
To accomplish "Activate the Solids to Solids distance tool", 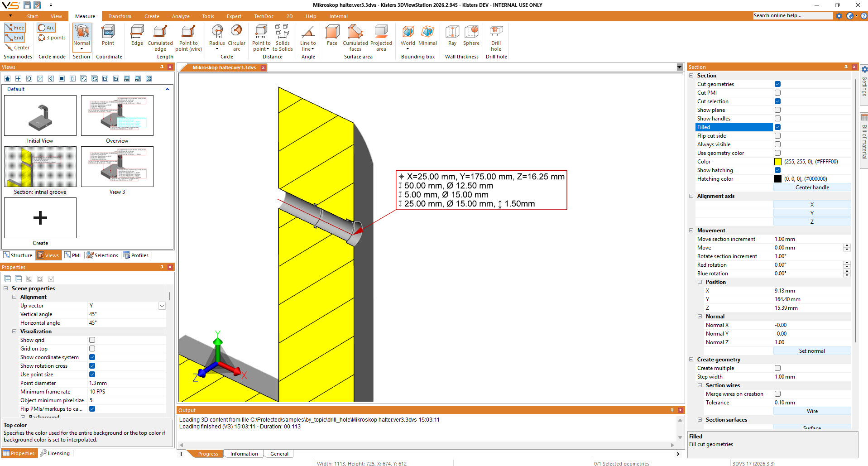I will pyautogui.click(x=283, y=38).
